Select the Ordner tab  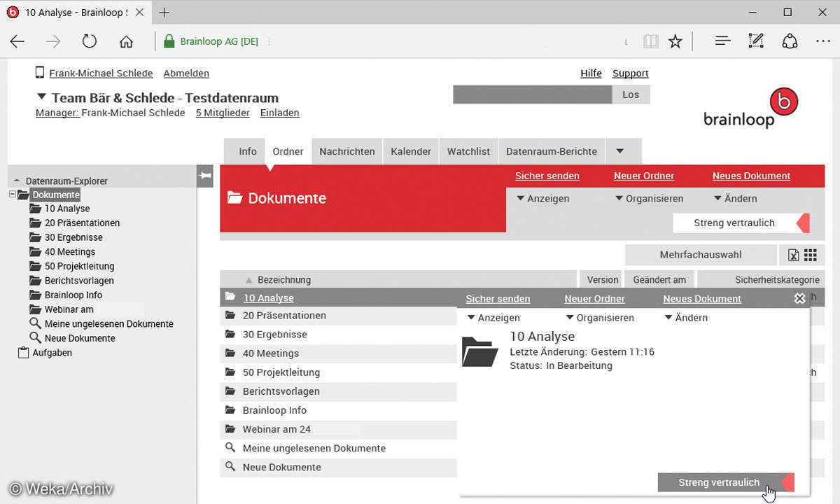[x=288, y=151]
